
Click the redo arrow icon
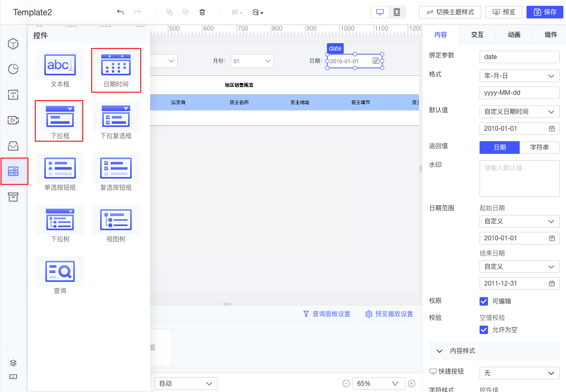coord(137,12)
